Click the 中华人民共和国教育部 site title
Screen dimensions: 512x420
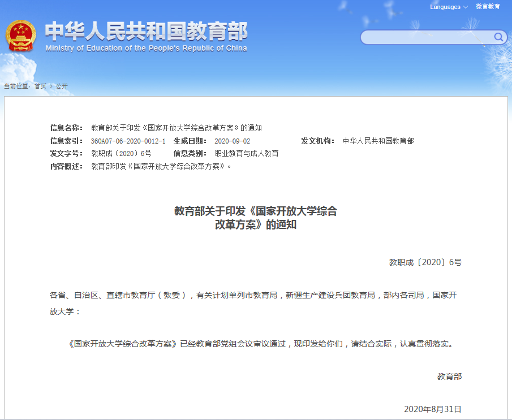[x=146, y=31]
